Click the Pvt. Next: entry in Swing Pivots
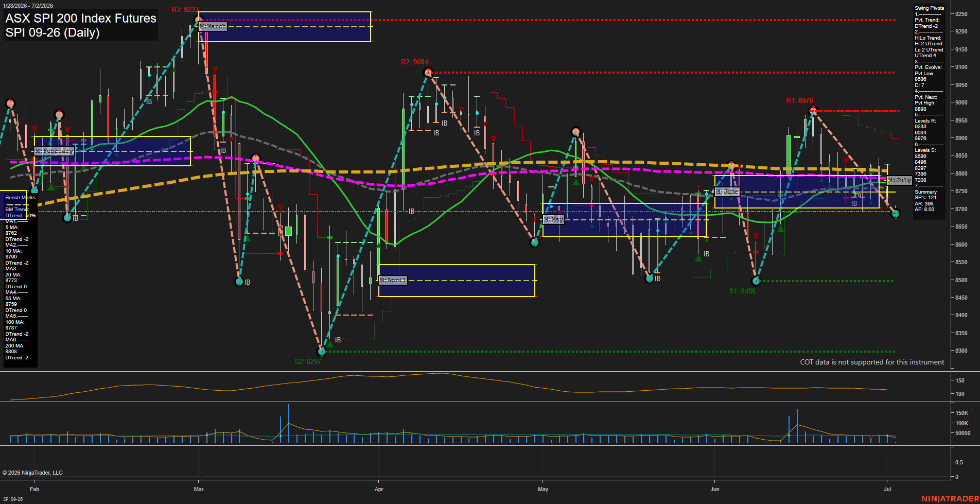This screenshot has height=504, width=980. click(926, 97)
